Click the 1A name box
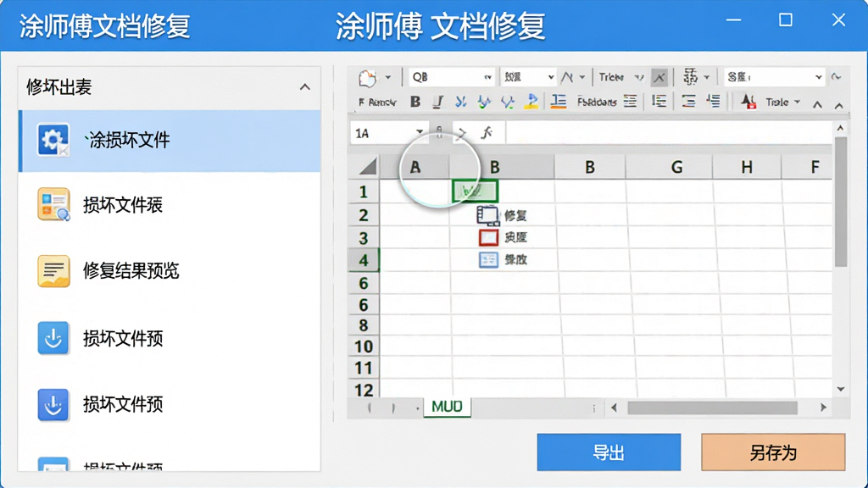 tap(383, 133)
